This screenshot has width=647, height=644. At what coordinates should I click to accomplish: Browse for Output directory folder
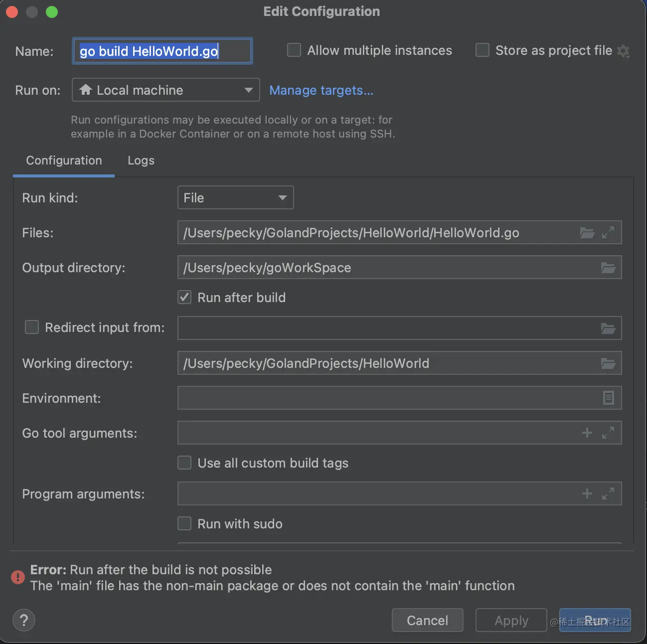pos(608,268)
